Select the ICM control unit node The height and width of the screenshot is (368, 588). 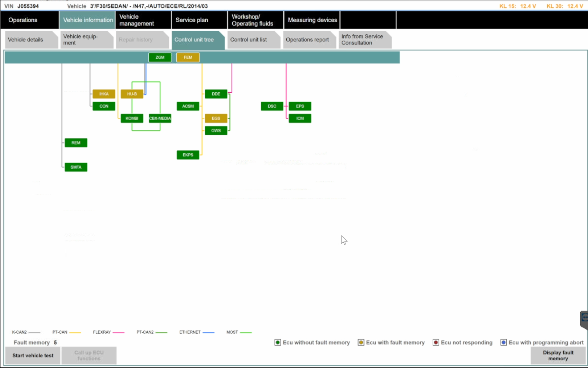(x=300, y=118)
